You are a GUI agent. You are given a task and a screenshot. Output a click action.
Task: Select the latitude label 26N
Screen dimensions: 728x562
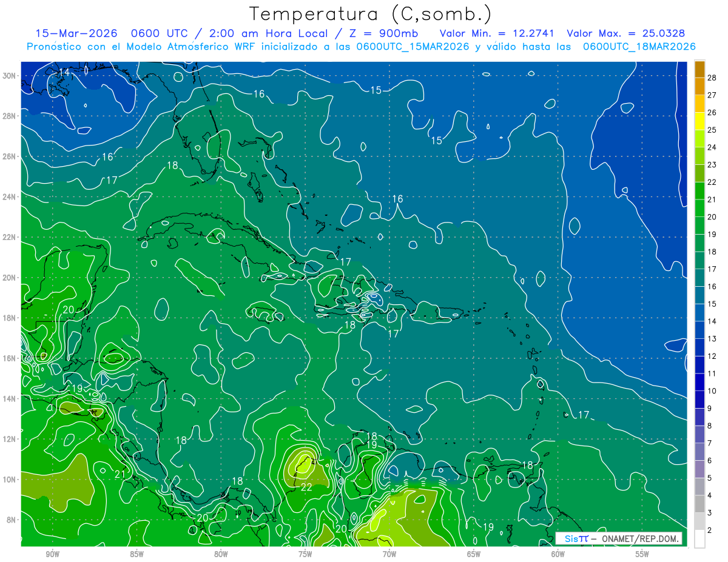click(10, 156)
